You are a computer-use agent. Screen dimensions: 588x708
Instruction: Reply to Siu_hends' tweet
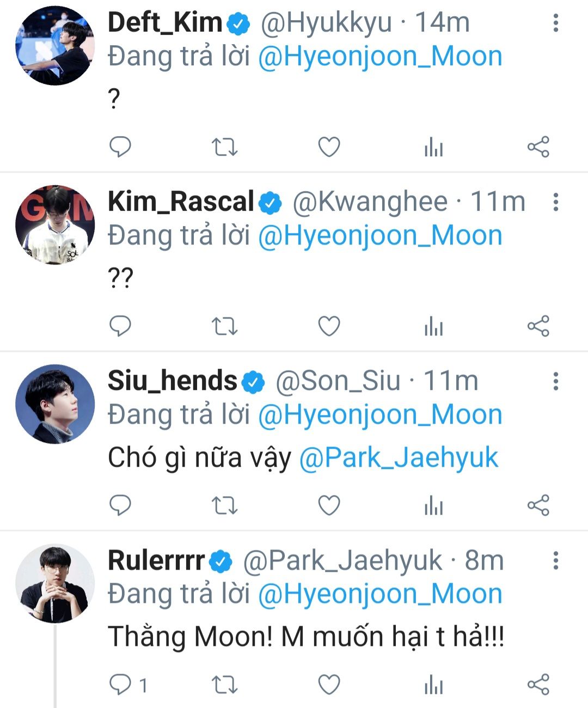pos(120,505)
